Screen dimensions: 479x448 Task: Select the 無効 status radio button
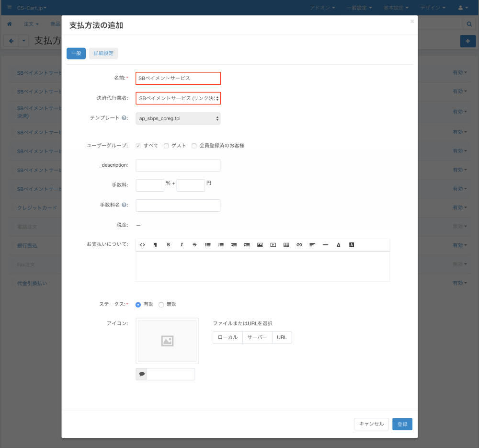(161, 305)
